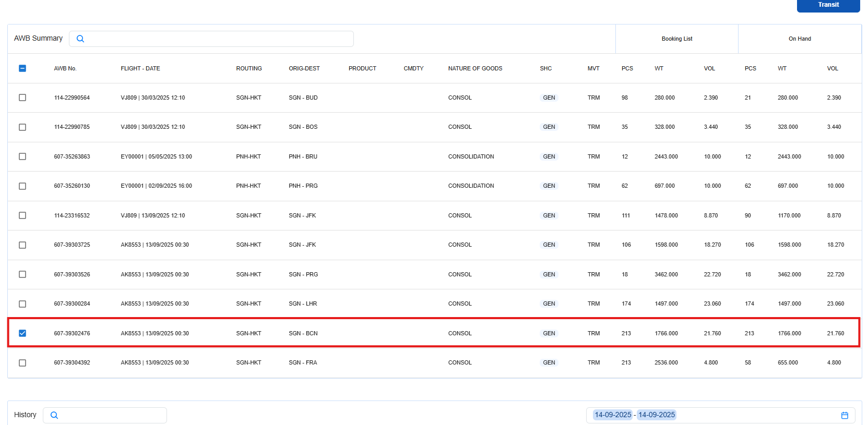This screenshot has height=425, width=868.
Task: Open the calendar icon in date range
Action: tap(845, 415)
